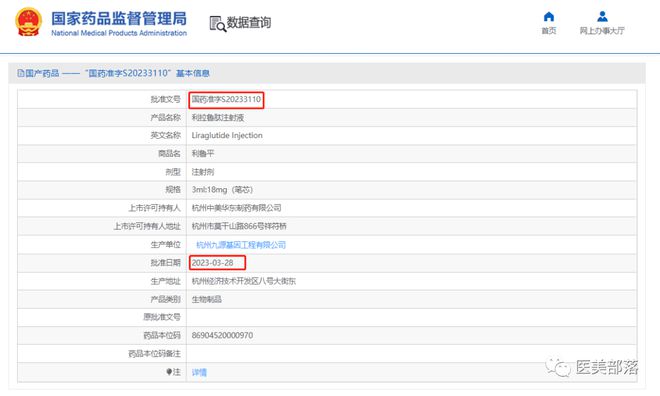This screenshot has width=660, height=396.
Task: Click the 上市许可持有人地址 row label
Action: point(147,226)
